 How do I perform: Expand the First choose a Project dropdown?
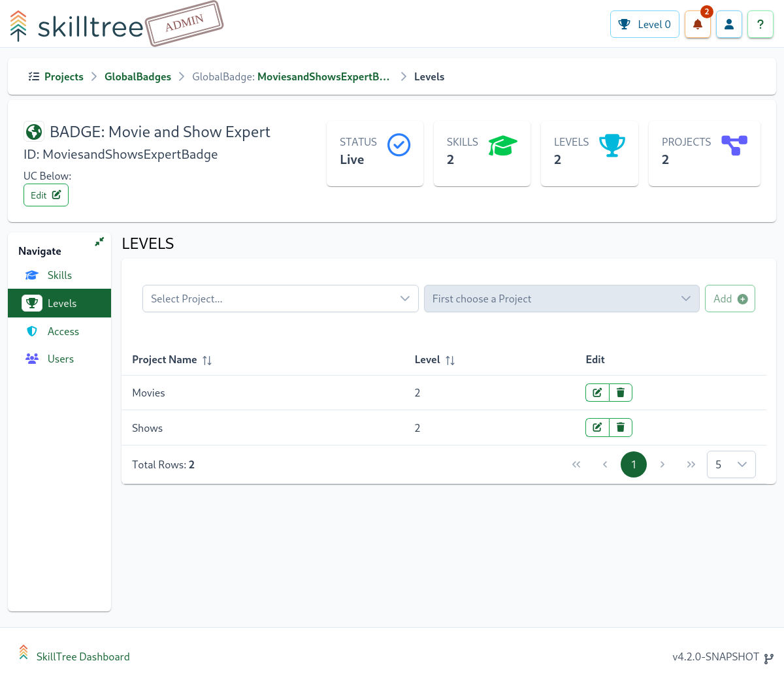coord(561,299)
